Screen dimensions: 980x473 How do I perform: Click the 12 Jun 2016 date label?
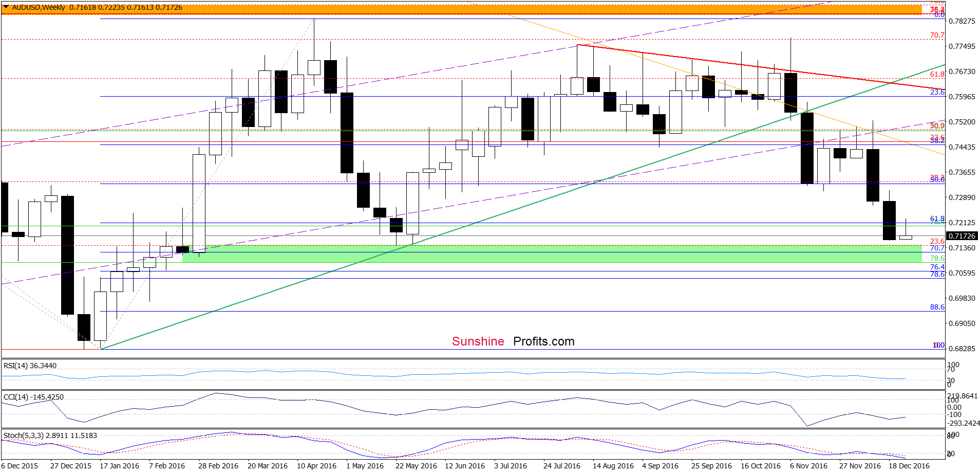465,466
